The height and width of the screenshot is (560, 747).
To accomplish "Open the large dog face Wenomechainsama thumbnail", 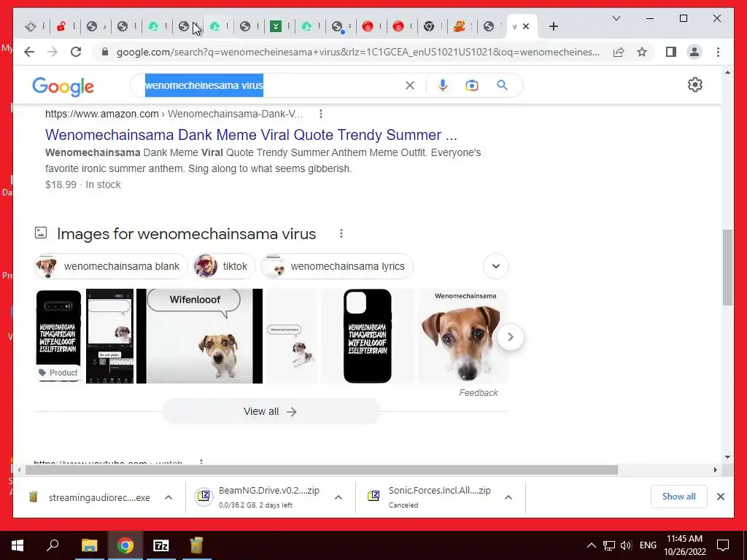I will click(x=463, y=335).
